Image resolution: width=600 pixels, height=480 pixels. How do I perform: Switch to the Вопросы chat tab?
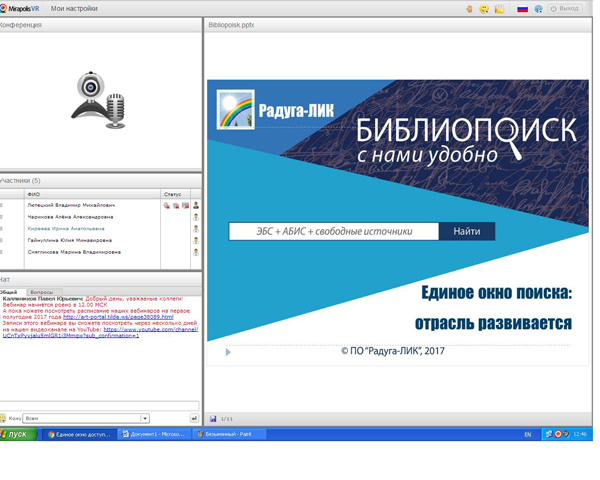42,292
